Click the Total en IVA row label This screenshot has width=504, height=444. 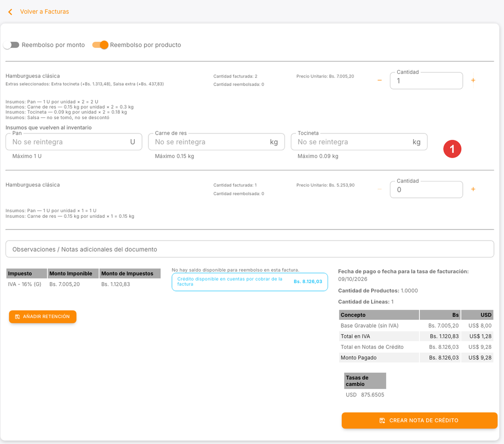(x=355, y=336)
